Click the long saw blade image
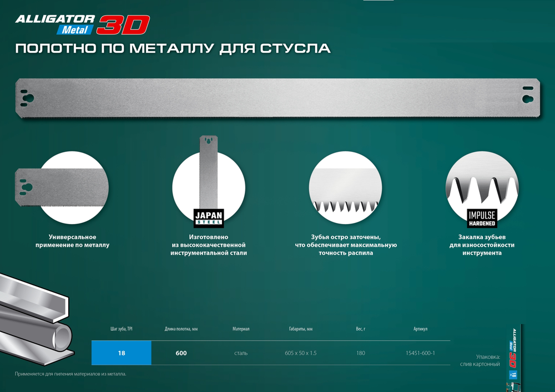The image size is (555, 392). click(x=278, y=98)
